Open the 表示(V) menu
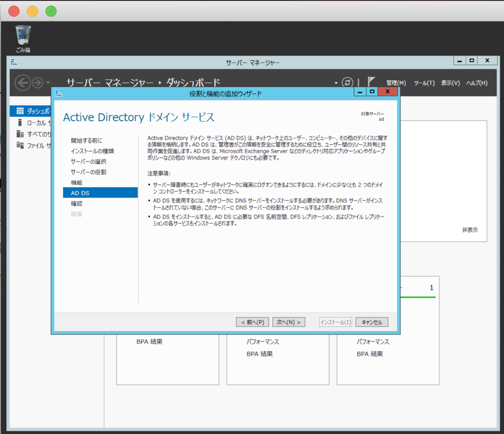This screenshot has height=434, width=504. pos(450,83)
